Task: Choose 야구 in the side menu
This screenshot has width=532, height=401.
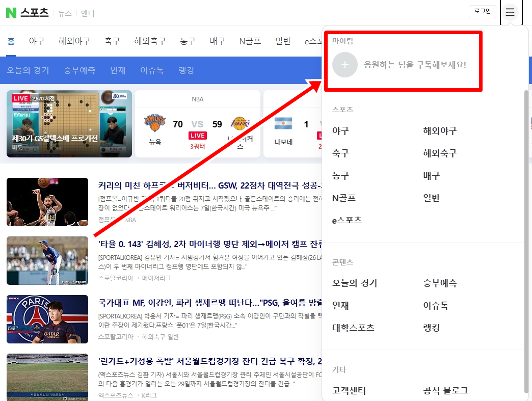Action: click(340, 131)
